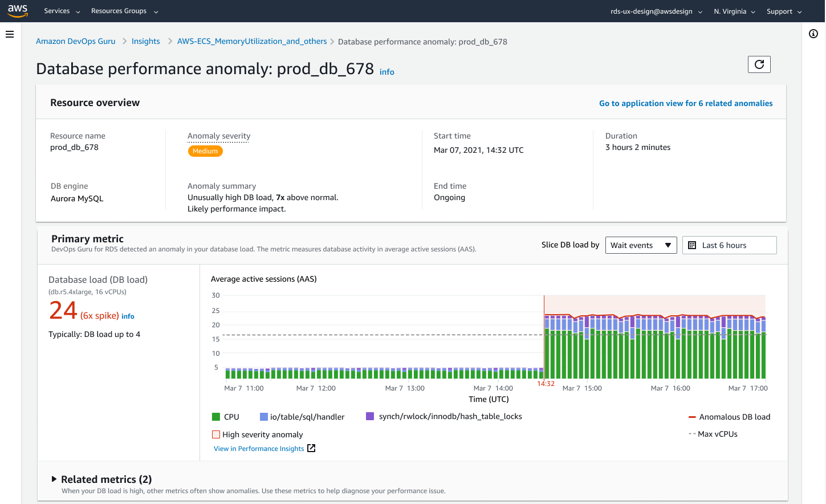The width and height of the screenshot is (826, 504).
Task: Open the N. Virginia region dropdown
Action: tap(734, 11)
